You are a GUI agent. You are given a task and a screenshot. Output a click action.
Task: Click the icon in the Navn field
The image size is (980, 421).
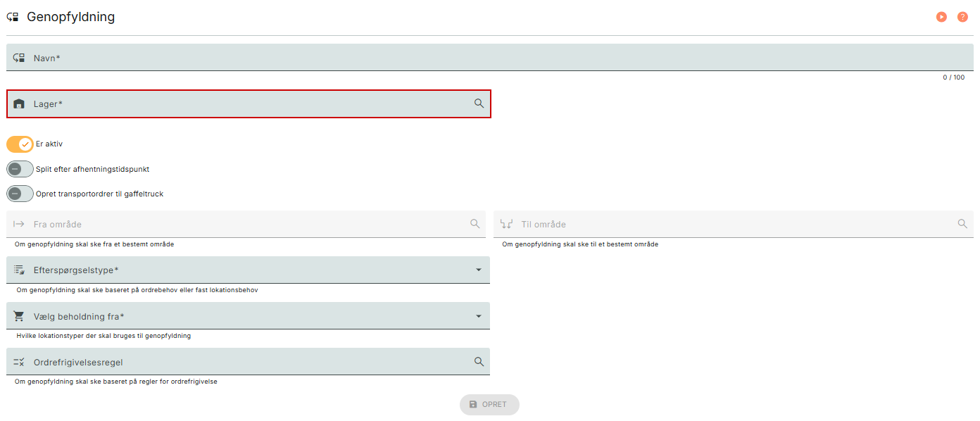click(19, 58)
